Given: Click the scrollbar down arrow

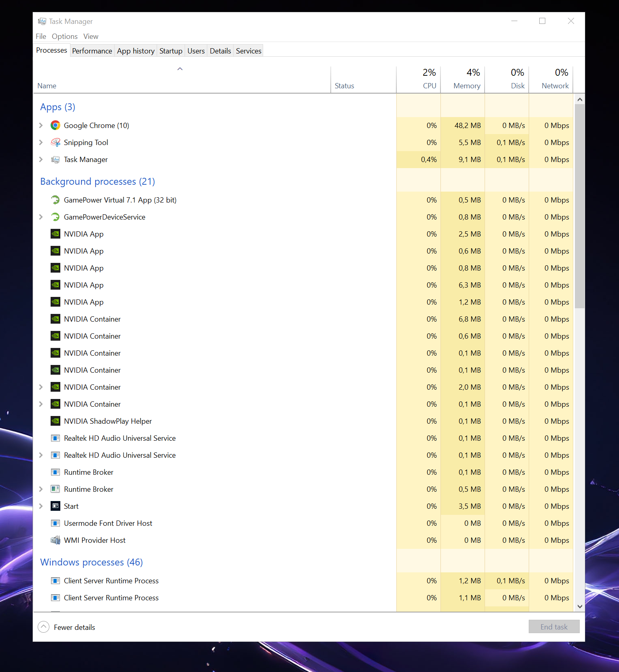Looking at the screenshot, I should point(580,606).
